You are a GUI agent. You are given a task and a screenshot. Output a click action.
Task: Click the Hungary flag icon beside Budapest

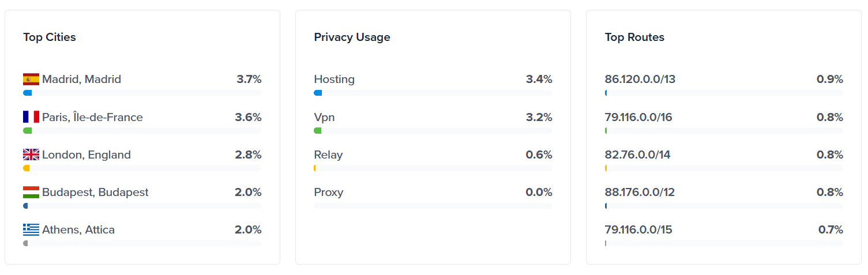point(31,192)
